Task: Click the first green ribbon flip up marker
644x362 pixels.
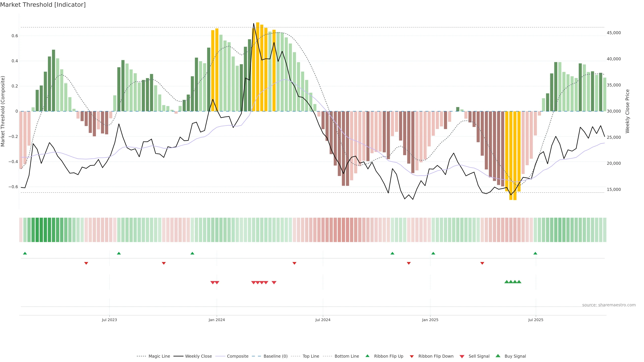Action: (25, 253)
